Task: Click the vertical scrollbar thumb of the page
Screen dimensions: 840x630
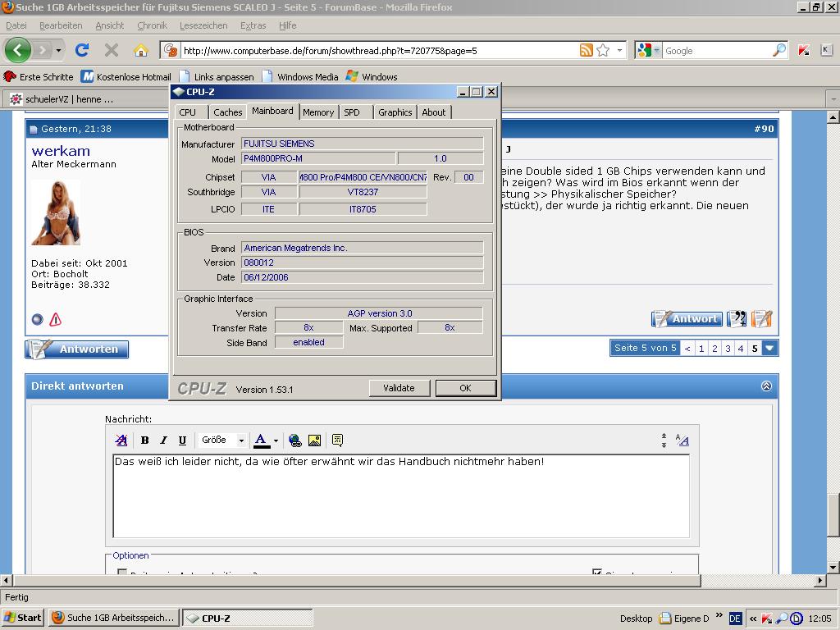Action: (x=833, y=515)
